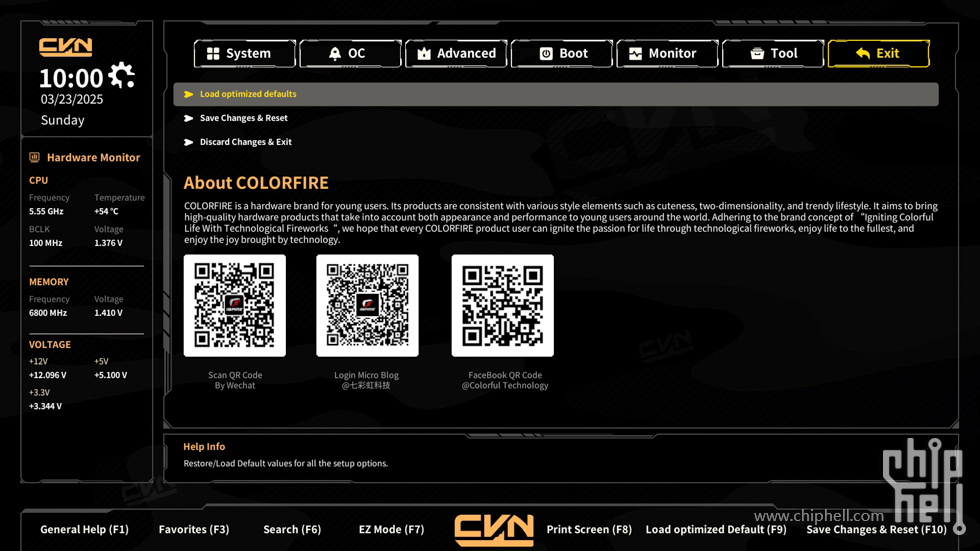Viewport: 980px width, 551px height.
Task: Click the date 03/23/2025
Action: pos(72,99)
